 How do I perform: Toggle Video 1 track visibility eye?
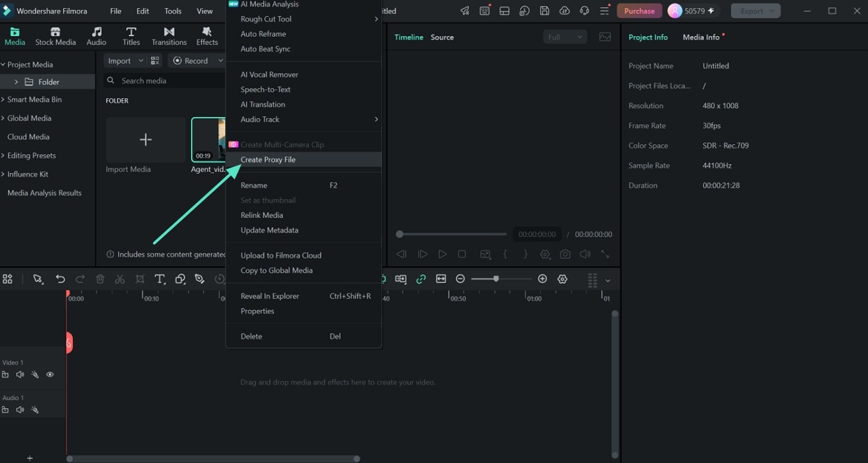click(50, 375)
